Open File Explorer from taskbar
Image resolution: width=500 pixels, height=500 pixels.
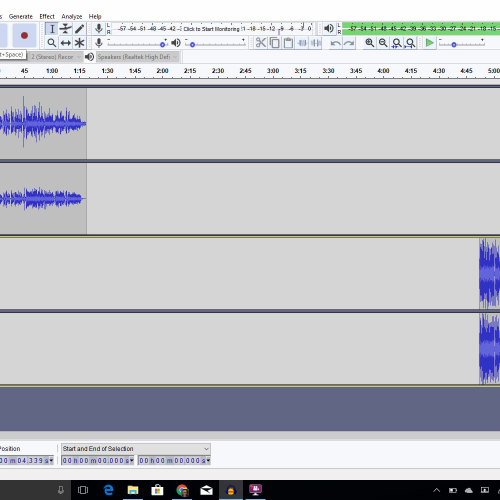pos(133,490)
